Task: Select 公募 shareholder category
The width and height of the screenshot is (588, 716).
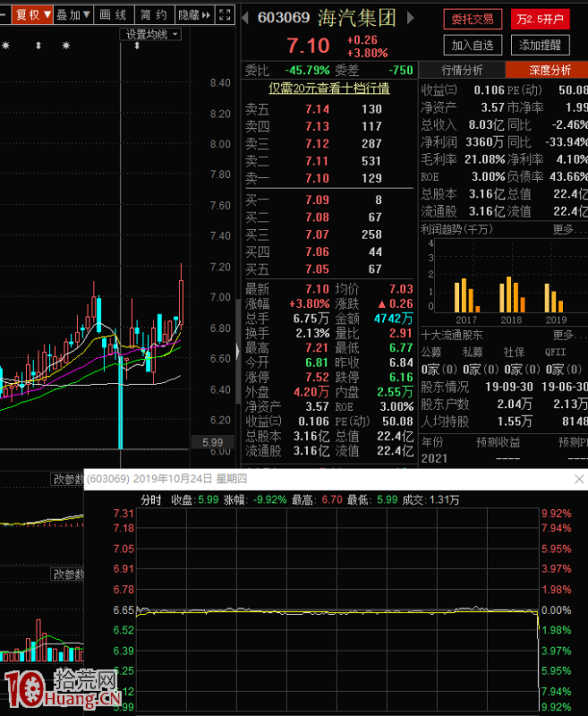Action: [431, 352]
